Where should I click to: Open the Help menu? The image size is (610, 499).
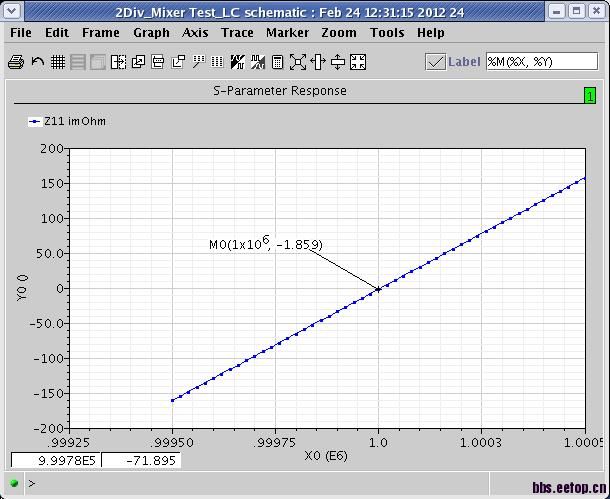[x=431, y=33]
